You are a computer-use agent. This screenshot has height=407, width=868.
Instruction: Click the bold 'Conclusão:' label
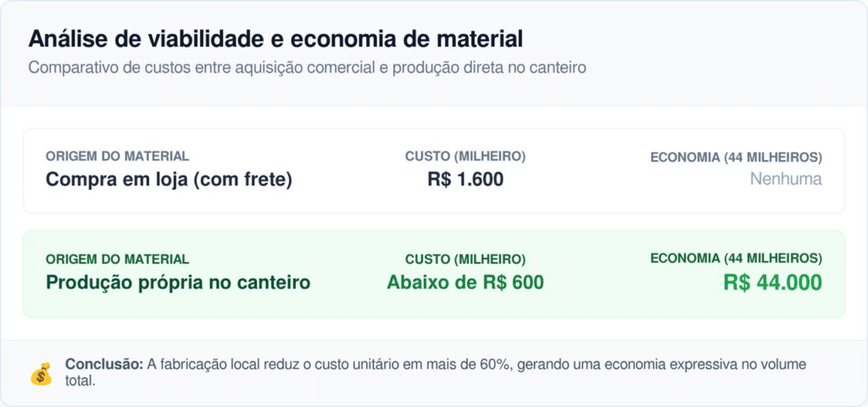(x=104, y=364)
